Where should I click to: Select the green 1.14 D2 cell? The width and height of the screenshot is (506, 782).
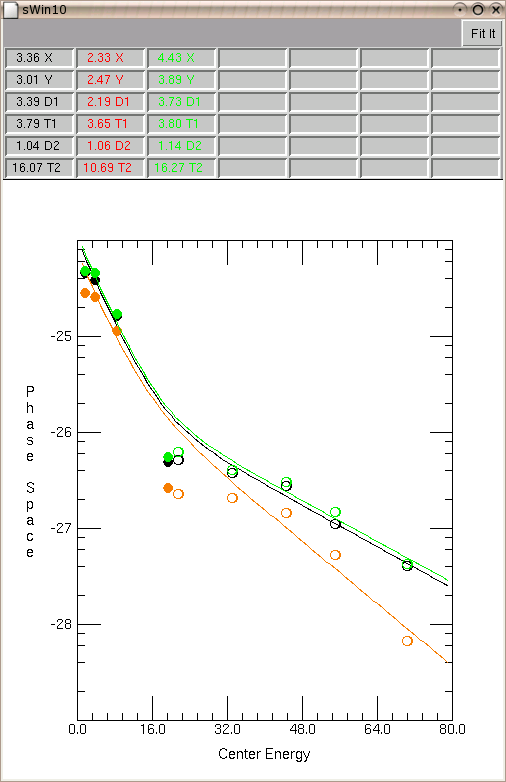pyautogui.click(x=181, y=146)
